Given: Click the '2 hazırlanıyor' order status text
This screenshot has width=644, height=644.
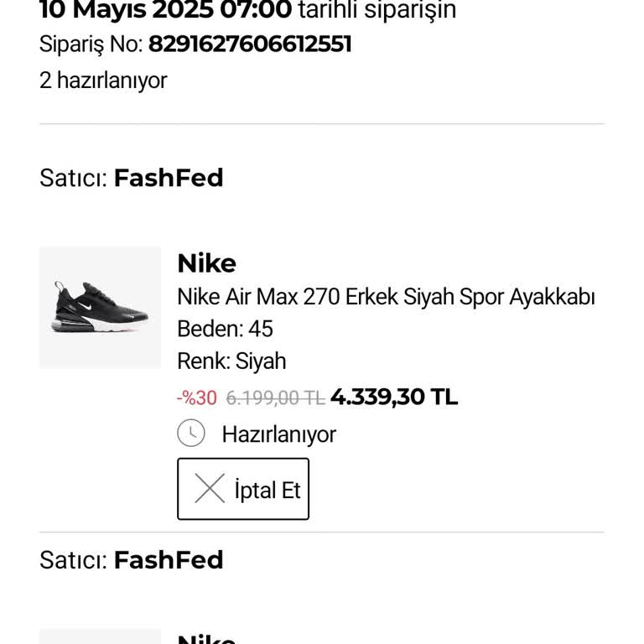Looking at the screenshot, I should pyautogui.click(x=103, y=80).
